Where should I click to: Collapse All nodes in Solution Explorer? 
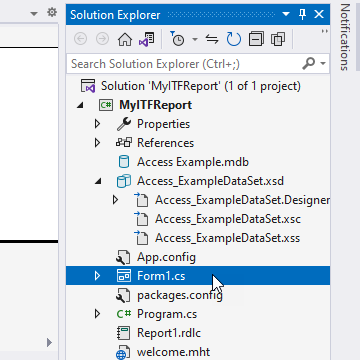pos(256,39)
